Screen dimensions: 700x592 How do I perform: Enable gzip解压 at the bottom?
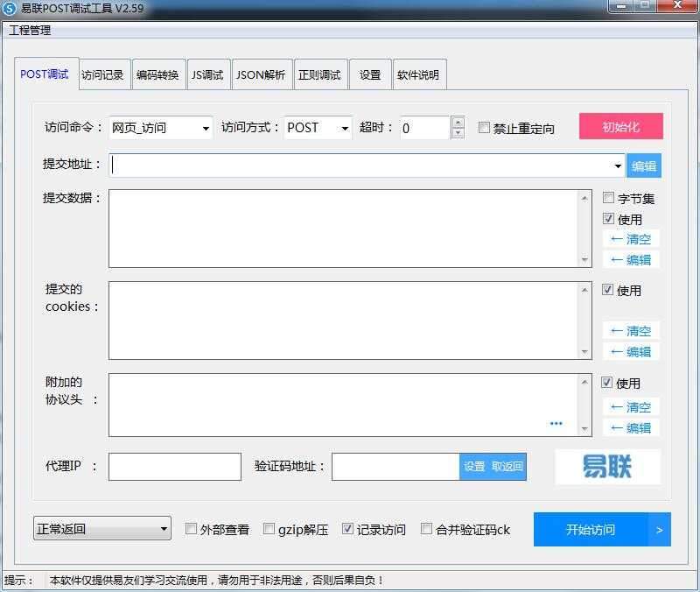coord(269,529)
